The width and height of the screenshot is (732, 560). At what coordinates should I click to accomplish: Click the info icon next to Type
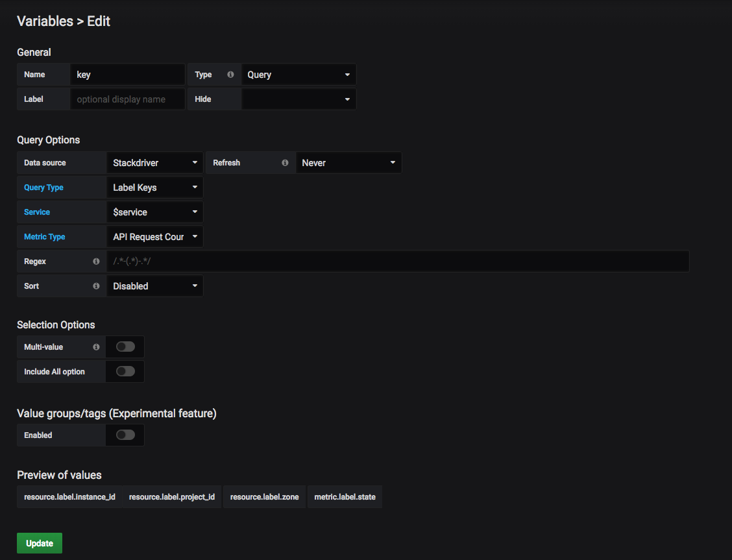[230, 75]
